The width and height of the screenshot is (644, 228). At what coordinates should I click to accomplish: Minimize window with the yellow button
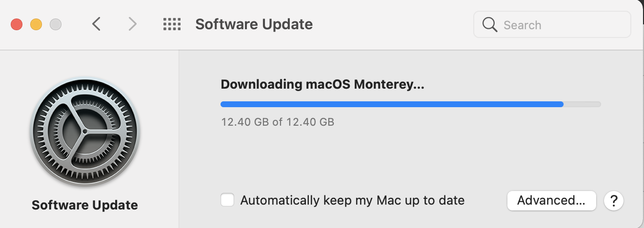point(36,24)
